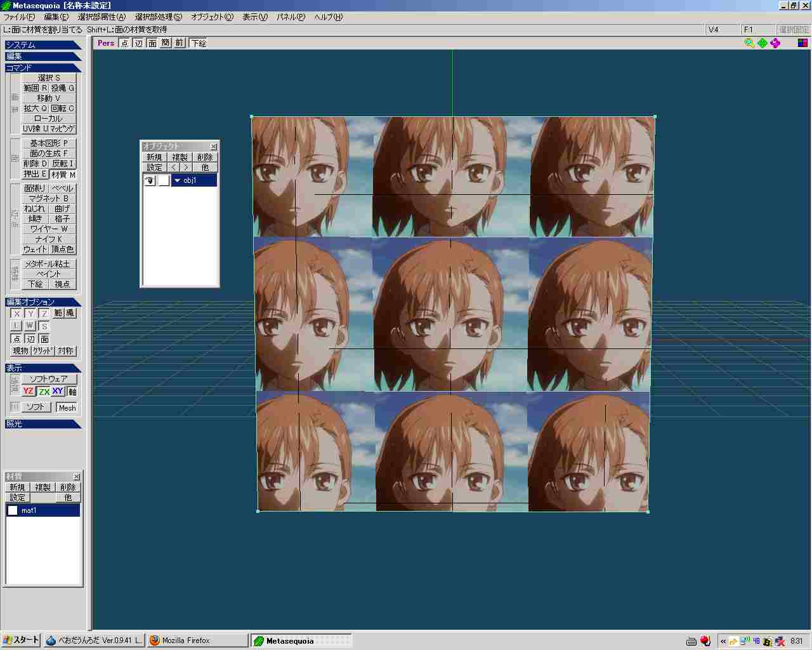
Task: Click 複製 in the 材質 panel
Action: point(43,487)
